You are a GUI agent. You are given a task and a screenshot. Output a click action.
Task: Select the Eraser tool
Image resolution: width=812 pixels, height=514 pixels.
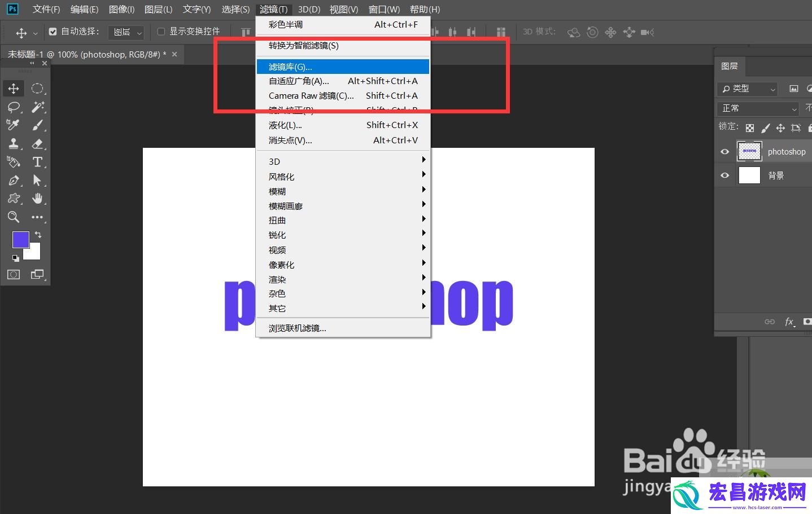(37, 143)
